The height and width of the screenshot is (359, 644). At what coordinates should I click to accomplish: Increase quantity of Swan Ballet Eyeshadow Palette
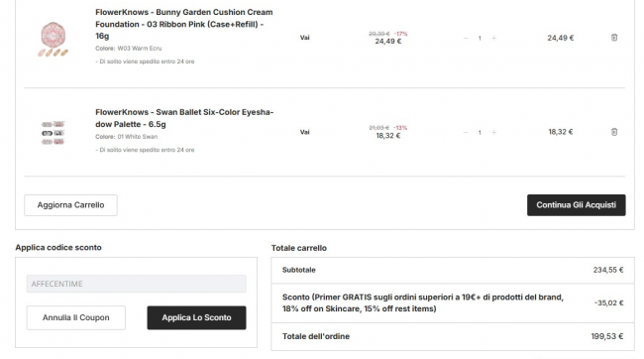pos(493,133)
